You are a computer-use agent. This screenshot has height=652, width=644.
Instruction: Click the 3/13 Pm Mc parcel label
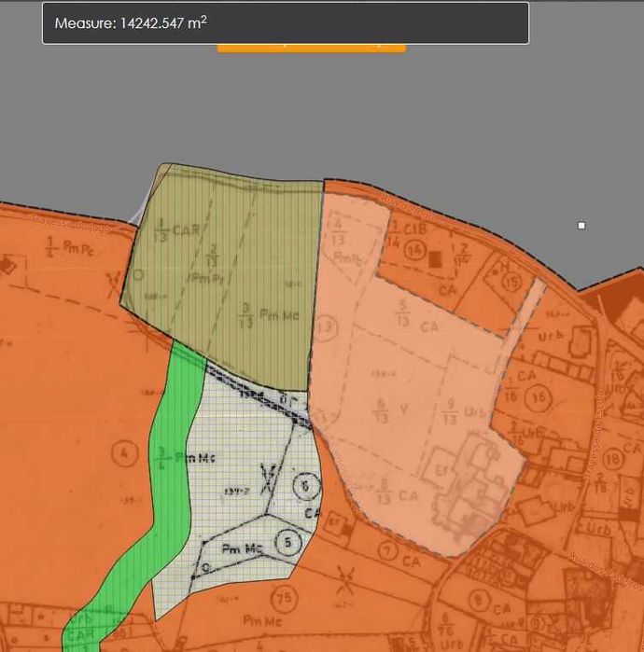pos(269,315)
